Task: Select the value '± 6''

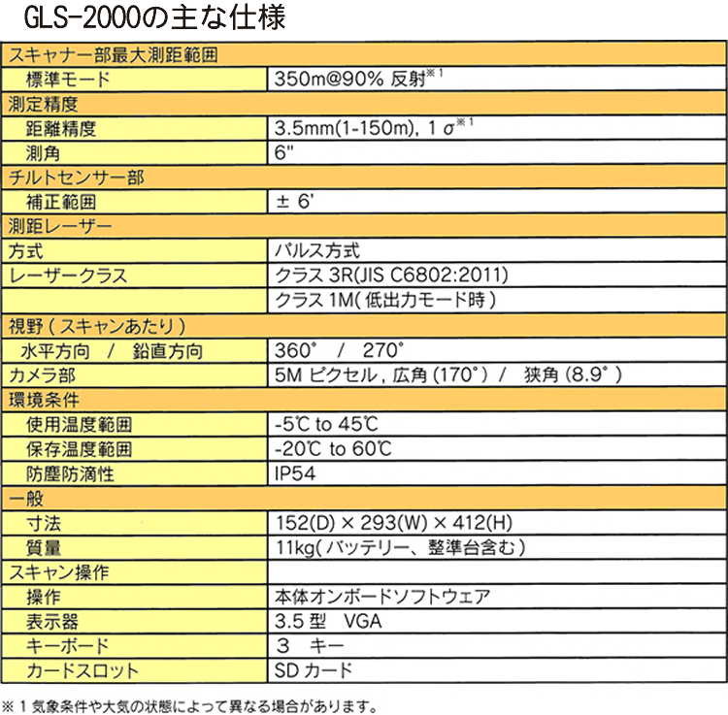Action: (295, 202)
